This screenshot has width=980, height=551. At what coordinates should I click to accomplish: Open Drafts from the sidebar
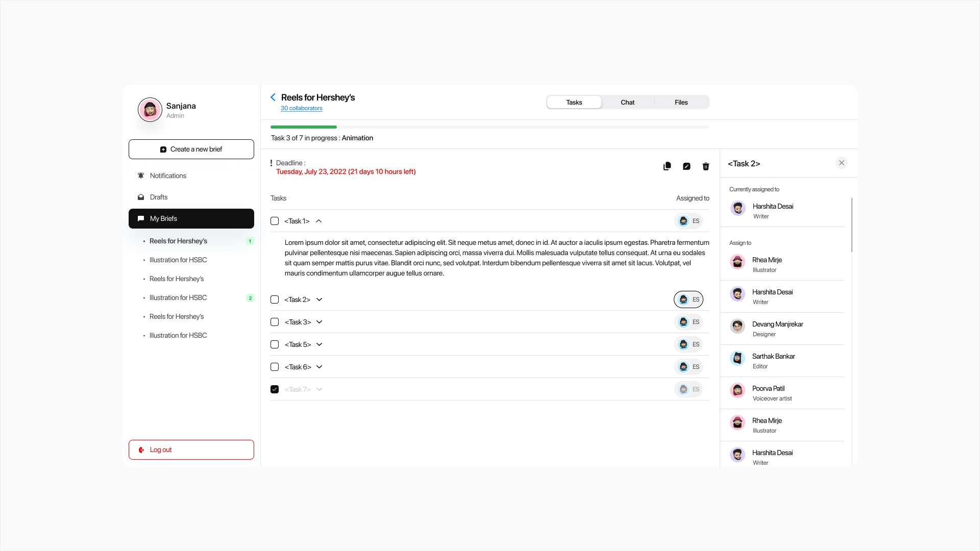[158, 197]
